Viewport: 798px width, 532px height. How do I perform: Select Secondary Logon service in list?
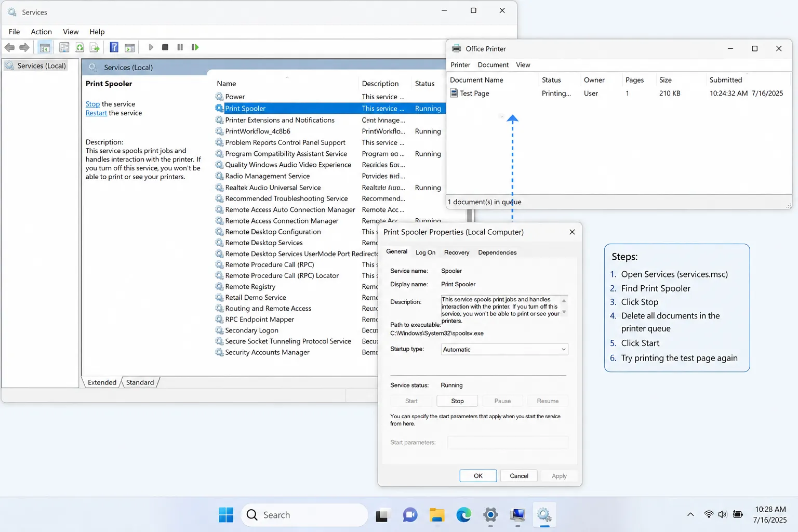pos(251,330)
